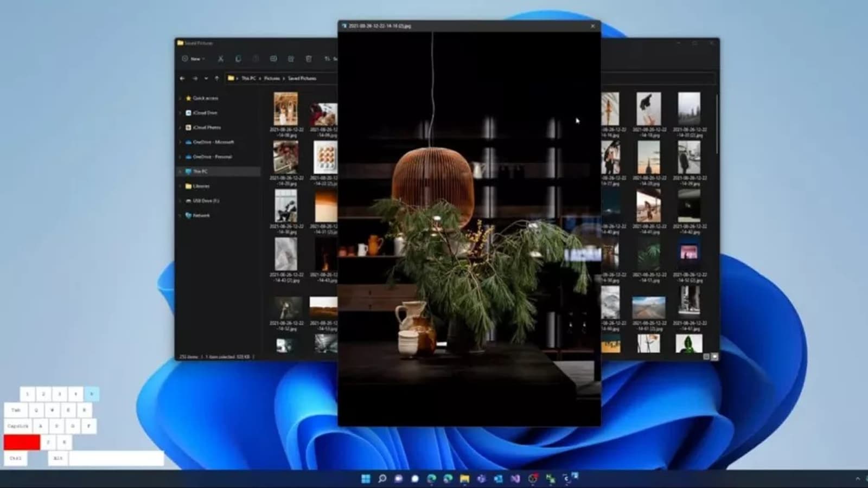Click the iCloud Photos icon in sidebar
The image size is (868, 488).
[x=188, y=127]
